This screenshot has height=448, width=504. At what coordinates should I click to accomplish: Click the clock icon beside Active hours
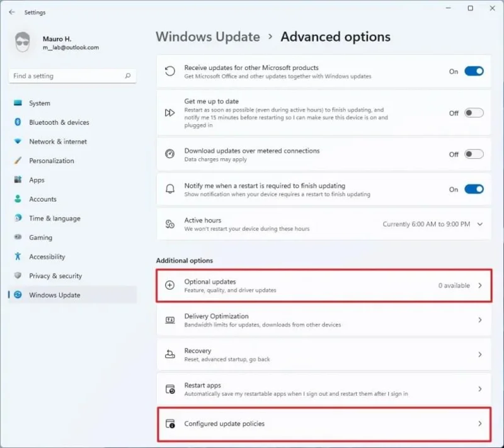click(169, 224)
